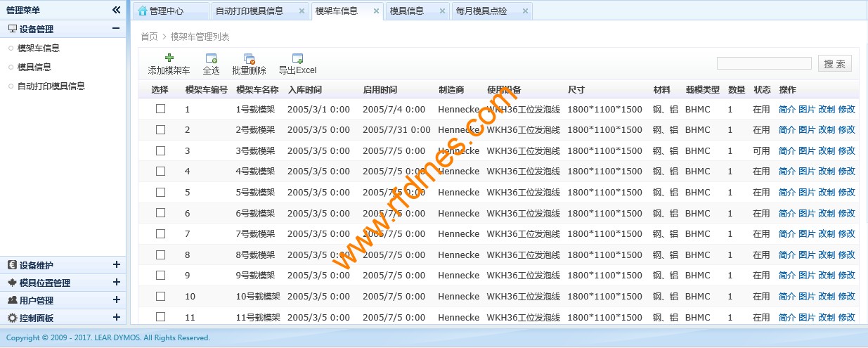Check the checkbox for row 1号载模架
Screen dimensions: 868x348
pyautogui.click(x=160, y=109)
